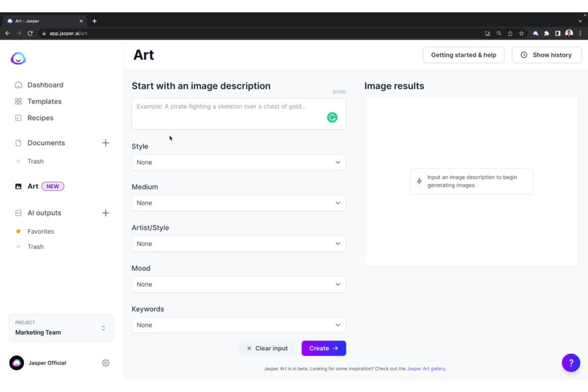Add a new document with plus icon
Screen dimensions: 588x392
point(106,143)
